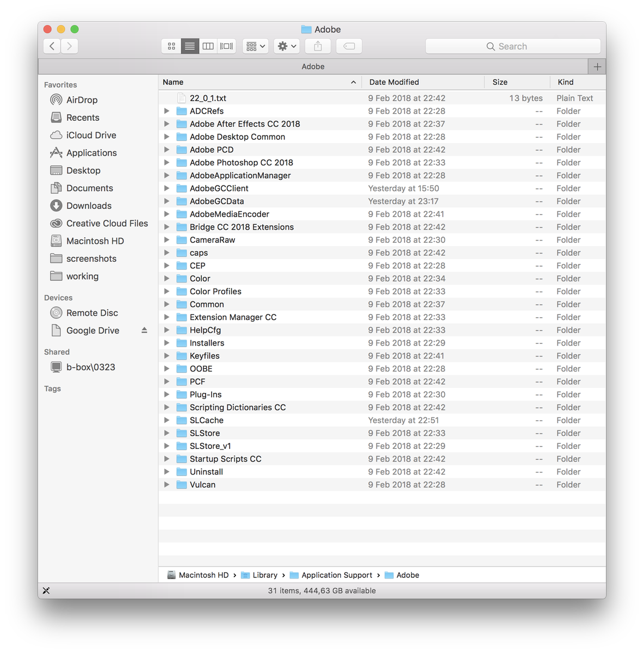Click Application Support in the path bar
The image size is (644, 653).
(331, 575)
